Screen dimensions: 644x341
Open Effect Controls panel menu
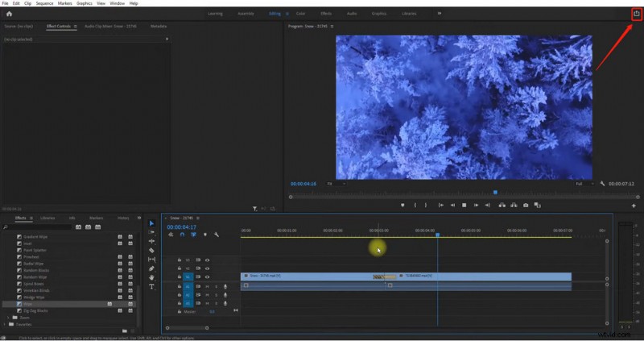click(75, 27)
